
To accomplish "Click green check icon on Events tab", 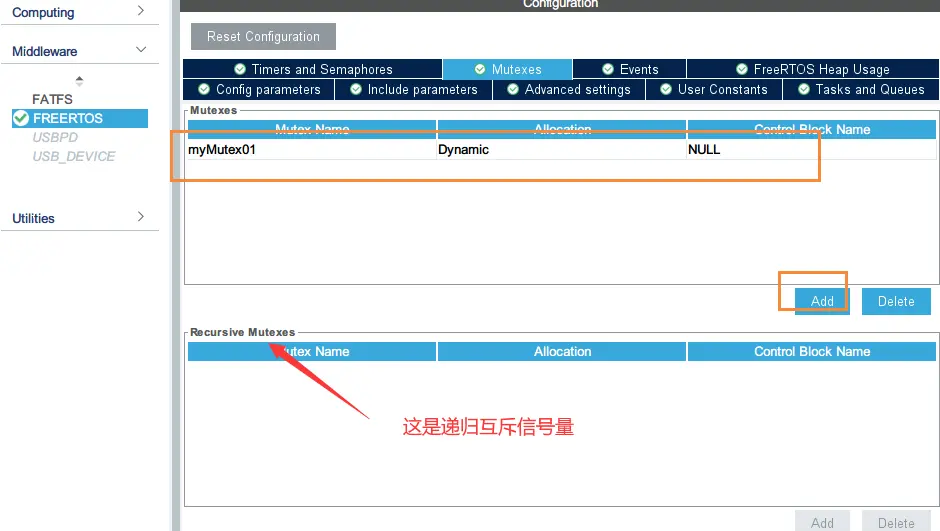I will tap(608, 69).
